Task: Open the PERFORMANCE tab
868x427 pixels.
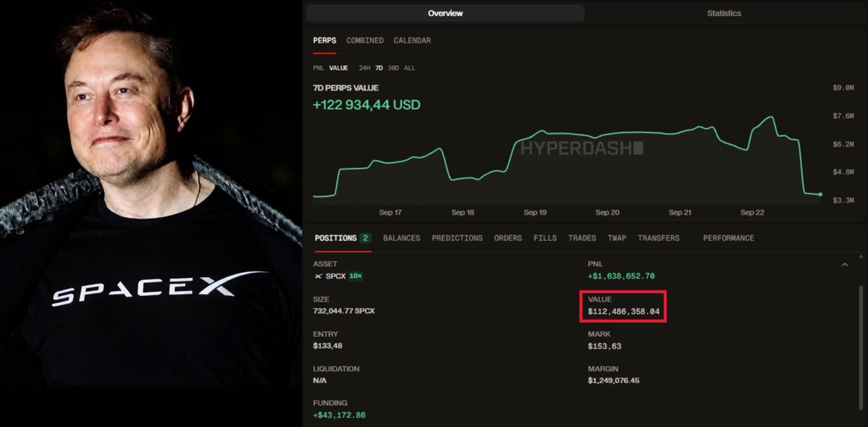Action: pyautogui.click(x=728, y=238)
